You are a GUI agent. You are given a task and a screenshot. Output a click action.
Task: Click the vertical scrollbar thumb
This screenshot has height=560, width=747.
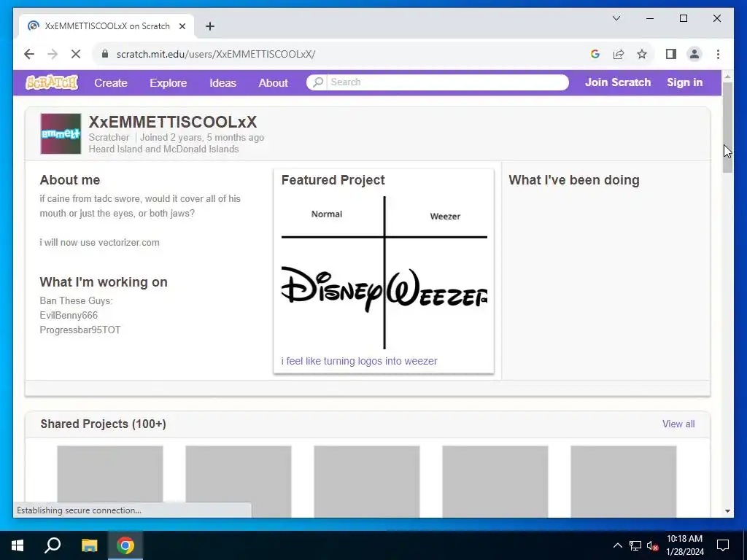(x=727, y=128)
